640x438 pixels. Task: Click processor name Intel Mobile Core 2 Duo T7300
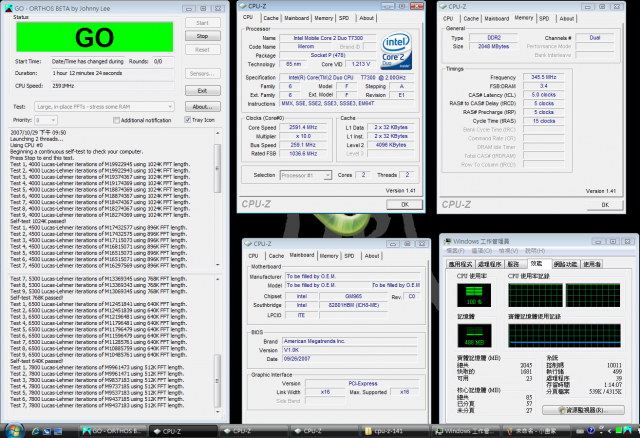pyautogui.click(x=328, y=38)
